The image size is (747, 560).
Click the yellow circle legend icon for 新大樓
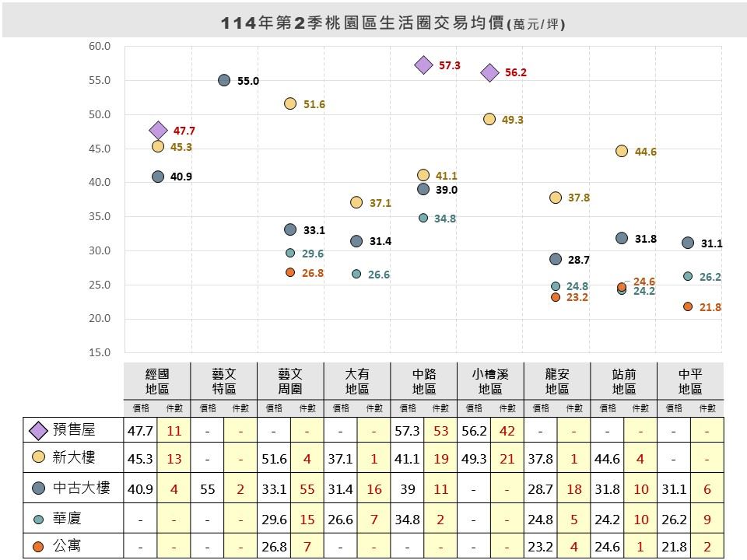pyautogui.click(x=38, y=459)
